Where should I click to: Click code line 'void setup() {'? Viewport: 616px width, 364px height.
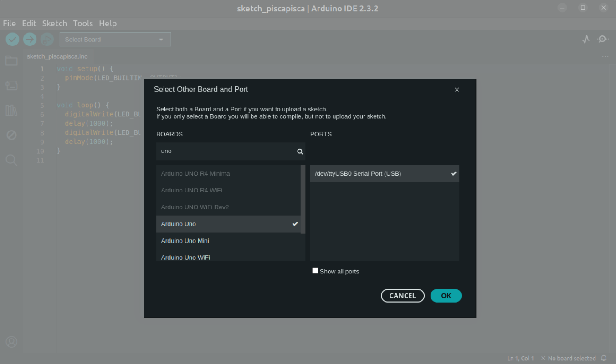point(85,69)
